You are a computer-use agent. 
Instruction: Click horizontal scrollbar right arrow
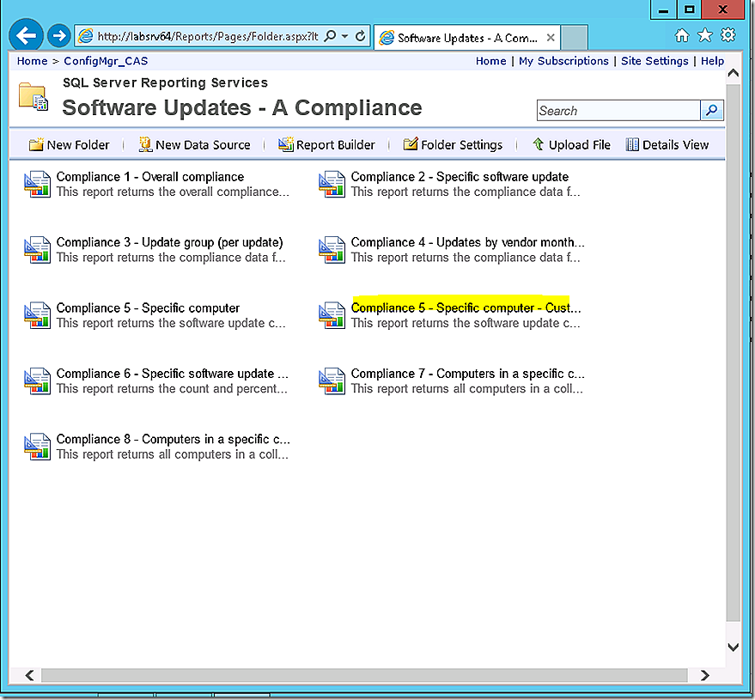pyautogui.click(x=705, y=675)
